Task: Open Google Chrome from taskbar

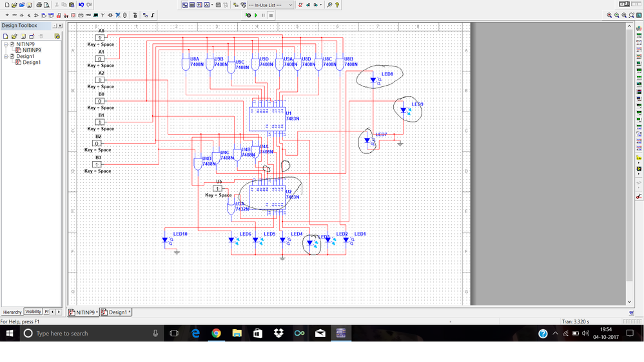Action: point(216,333)
